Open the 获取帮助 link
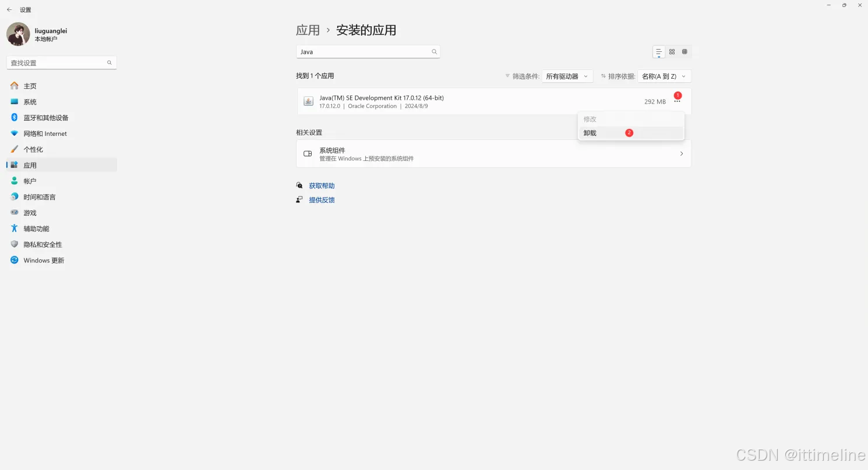This screenshot has width=868, height=470. [322, 186]
